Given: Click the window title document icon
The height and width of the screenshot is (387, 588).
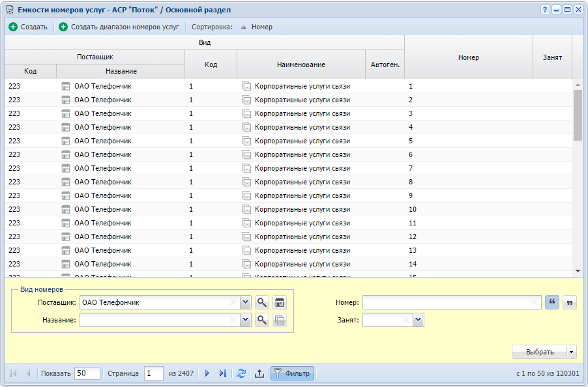Looking at the screenshot, I should (10, 10).
